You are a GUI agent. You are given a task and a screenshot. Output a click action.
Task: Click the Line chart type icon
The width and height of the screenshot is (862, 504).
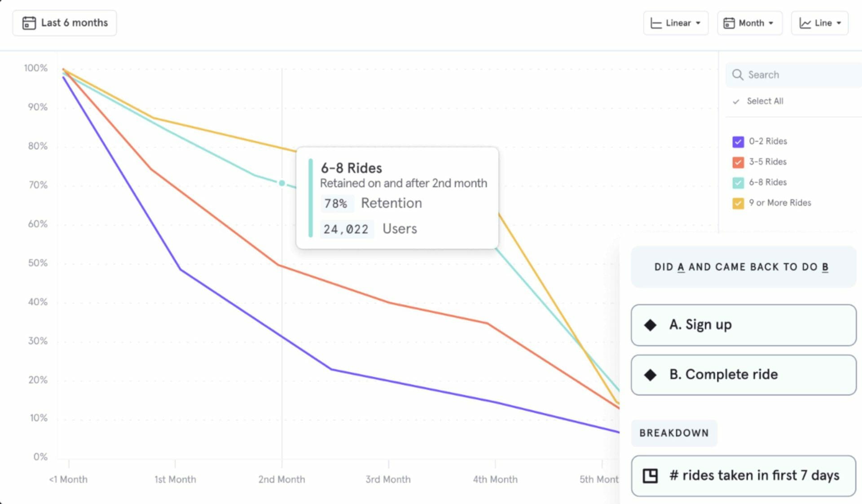(x=805, y=23)
